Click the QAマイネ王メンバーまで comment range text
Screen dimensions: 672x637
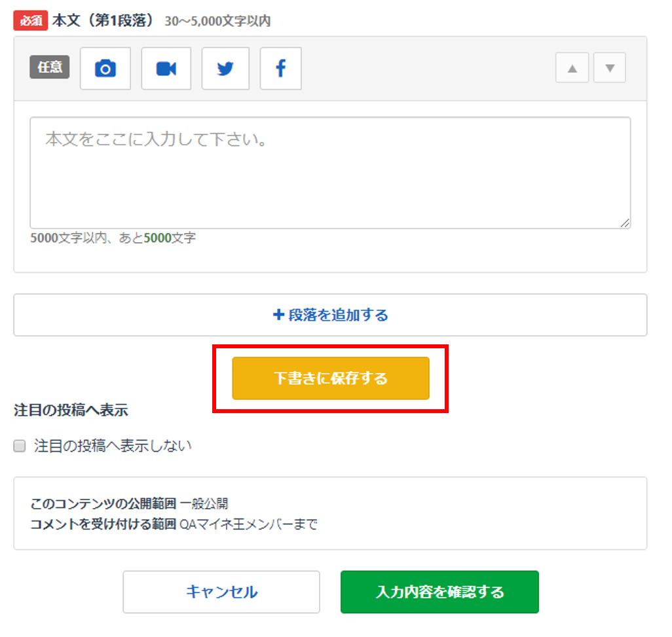coord(248,524)
